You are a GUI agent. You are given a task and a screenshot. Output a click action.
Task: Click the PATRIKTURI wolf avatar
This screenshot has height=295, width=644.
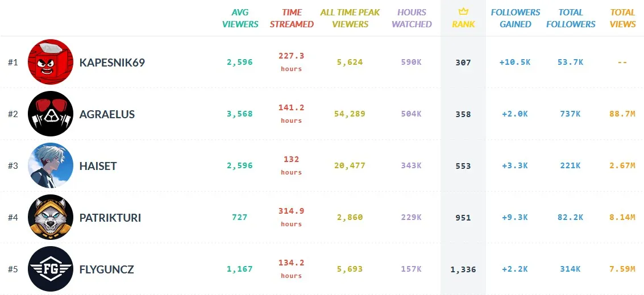51,217
